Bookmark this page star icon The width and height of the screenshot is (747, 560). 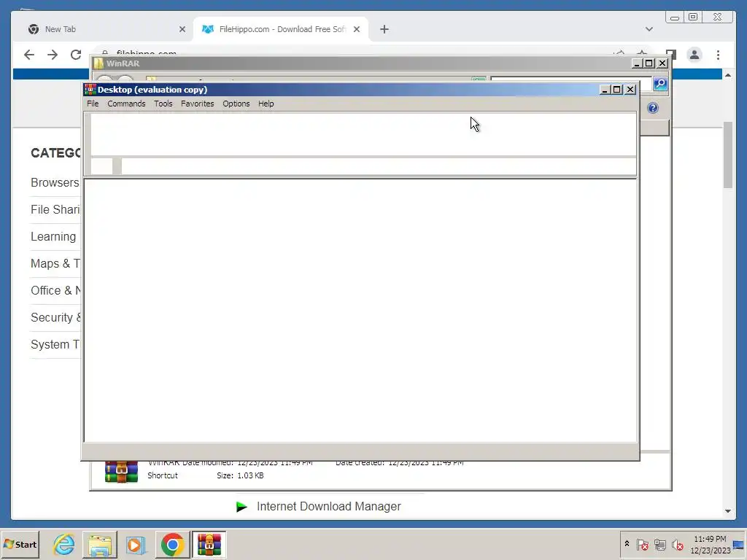tap(642, 54)
